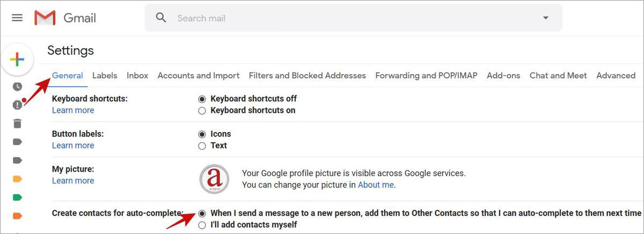Choose Text for button labels

click(x=202, y=145)
